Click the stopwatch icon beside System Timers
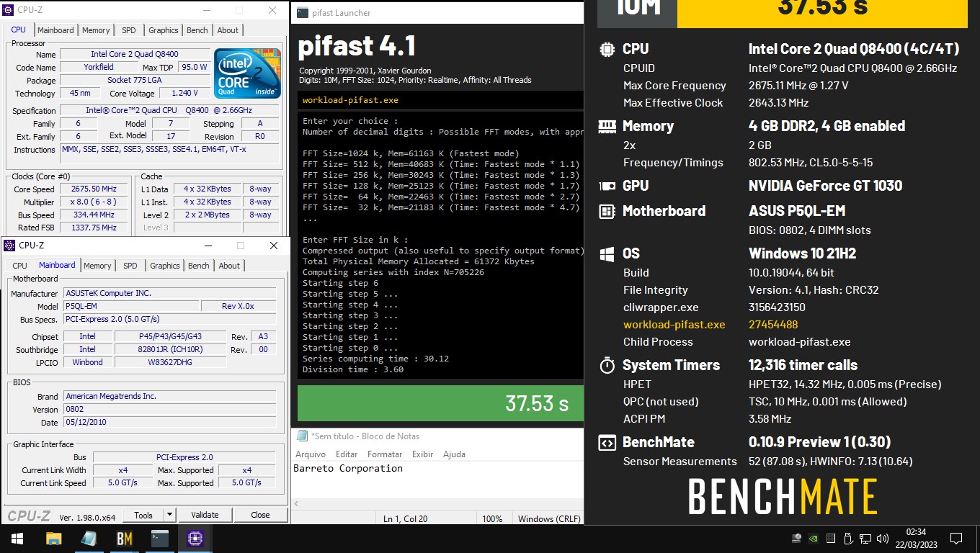 click(x=607, y=365)
